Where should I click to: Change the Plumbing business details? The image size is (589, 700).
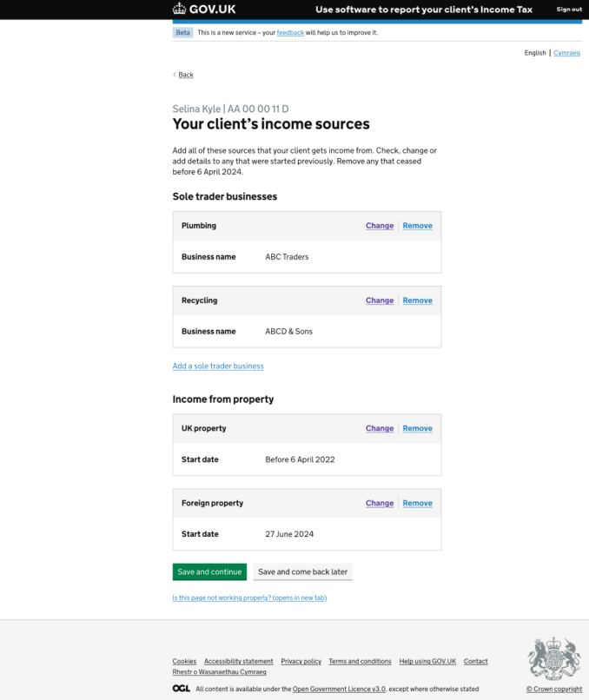tap(380, 226)
